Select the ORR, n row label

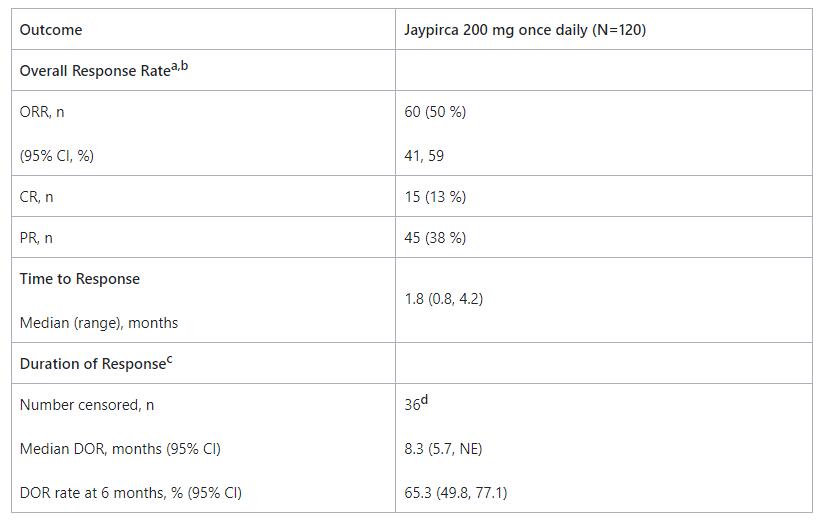[42, 112]
